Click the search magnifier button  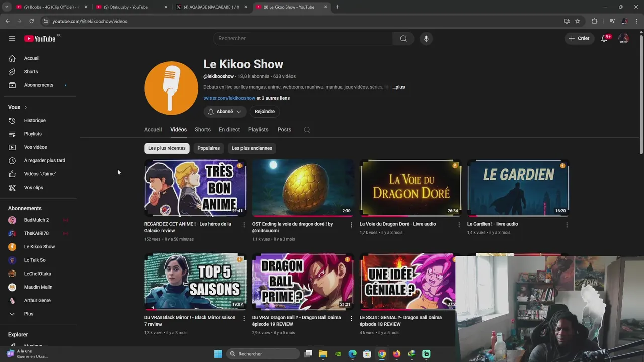(404, 39)
